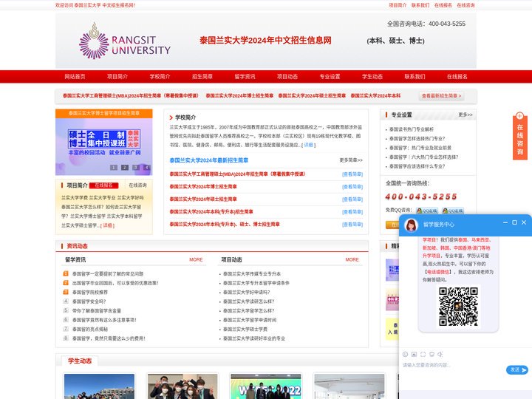Click 更多>> in 专业设置 panel
This screenshot has height=399, width=532.
click(x=465, y=115)
